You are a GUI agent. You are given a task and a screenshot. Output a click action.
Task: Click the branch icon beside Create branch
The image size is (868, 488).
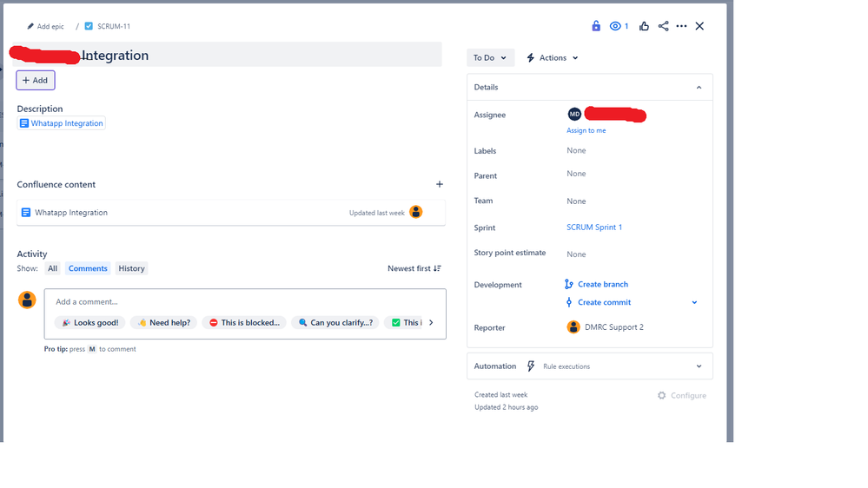(568, 285)
